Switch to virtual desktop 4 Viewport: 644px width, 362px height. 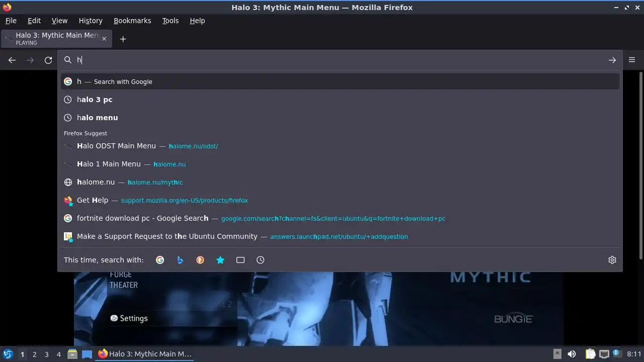click(x=58, y=354)
